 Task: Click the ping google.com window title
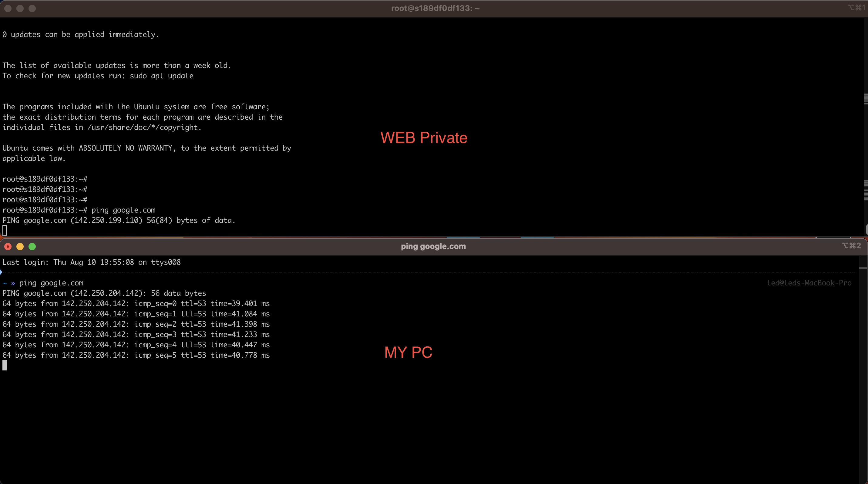coord(433,247)
